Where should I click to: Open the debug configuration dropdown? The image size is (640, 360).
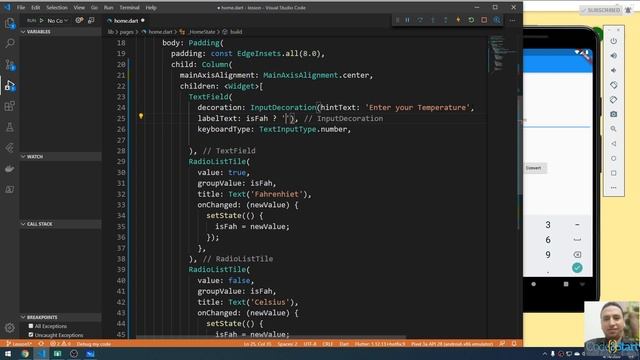57,20
